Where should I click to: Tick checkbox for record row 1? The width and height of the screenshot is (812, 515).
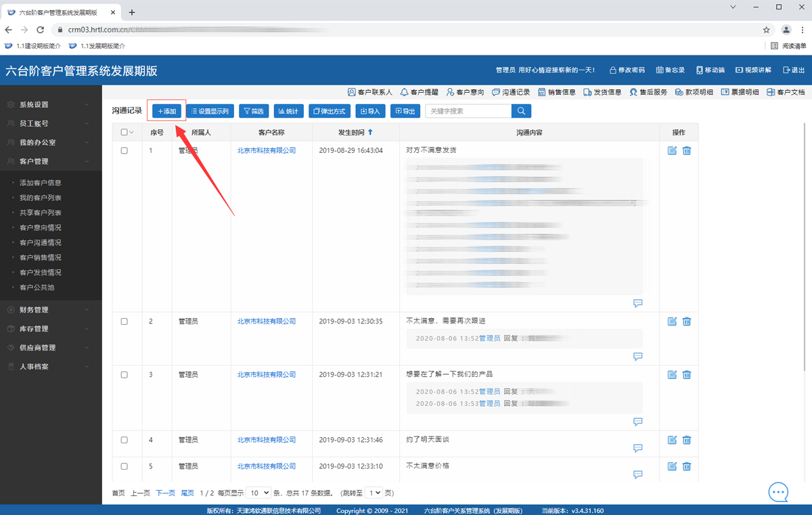coord(125,151)
